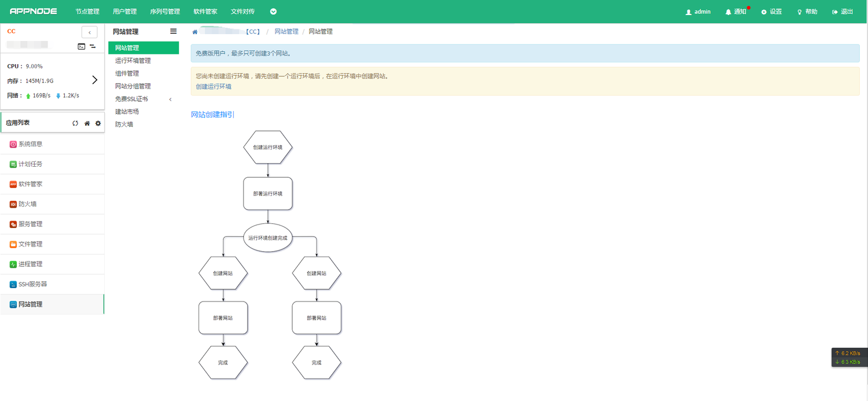This screenshot has height=401, width=868.
Task: Click the 创建运行环境 link
Action: coord(214,87)
